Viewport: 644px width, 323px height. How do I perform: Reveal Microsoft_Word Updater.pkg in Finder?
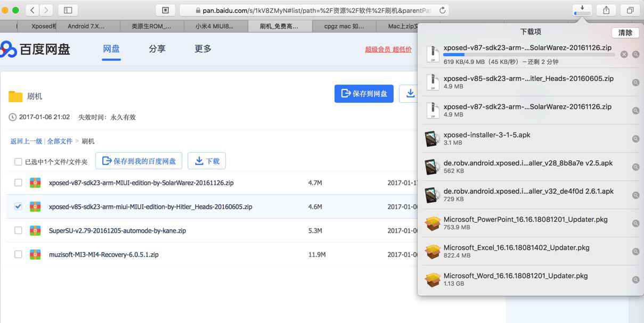(x=635, y=280)
